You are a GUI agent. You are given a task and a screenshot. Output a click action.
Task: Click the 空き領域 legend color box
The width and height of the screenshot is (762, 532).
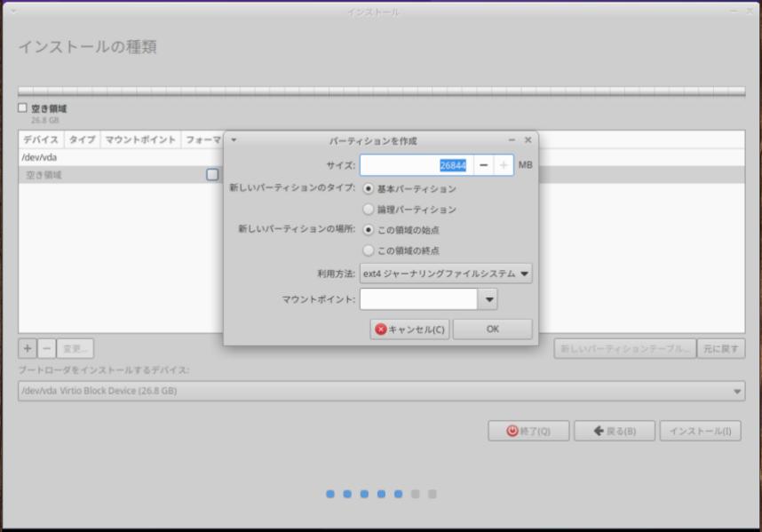[22, 107]
